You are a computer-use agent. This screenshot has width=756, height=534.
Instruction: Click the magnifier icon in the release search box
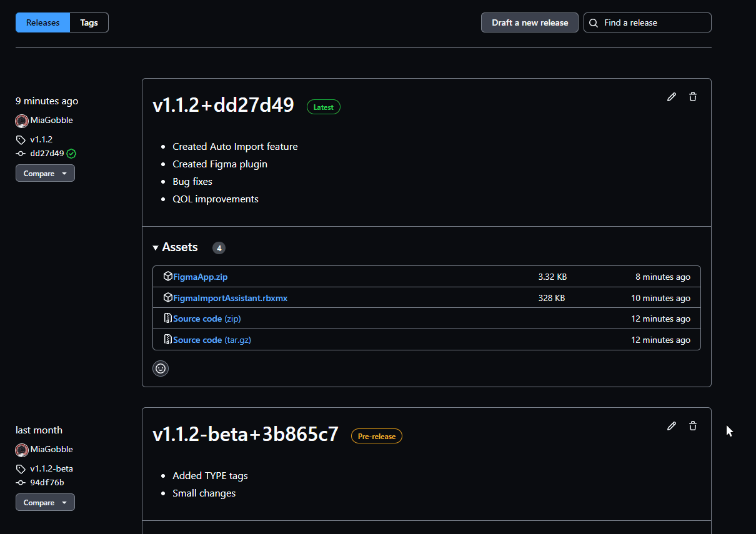[x=593, y=22]
